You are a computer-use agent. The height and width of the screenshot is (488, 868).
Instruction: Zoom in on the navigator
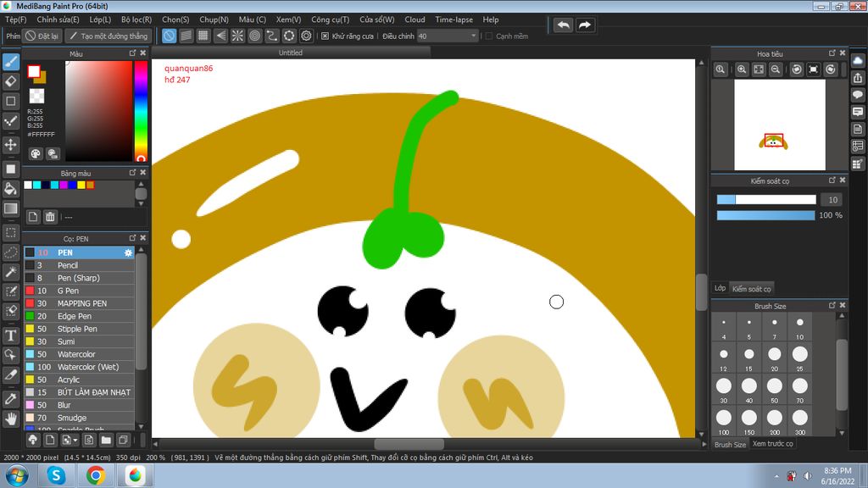[741, 69]
